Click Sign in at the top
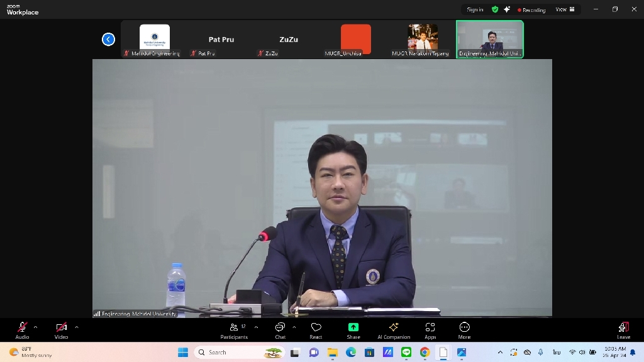The width and height of the screenshot is (644, 362). [475, 9]
